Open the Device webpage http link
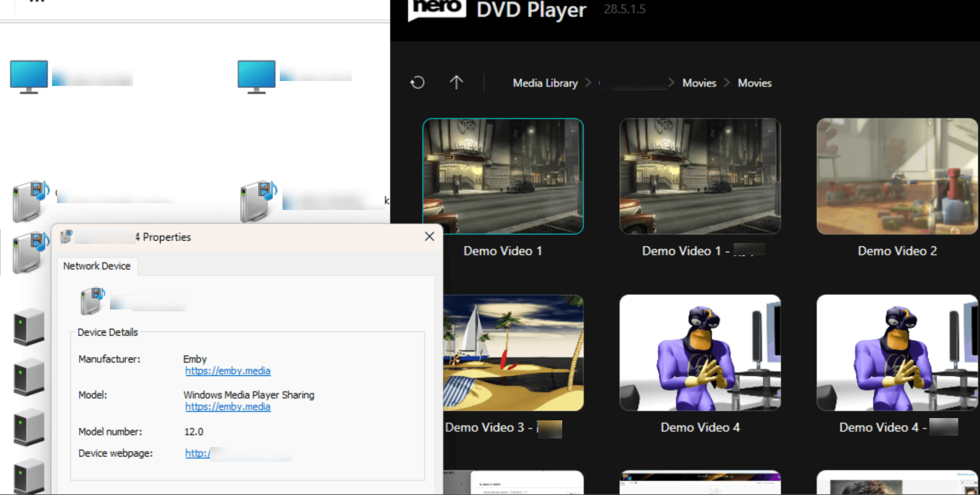This screenshot has height=495, width=980. coord(197,453)
